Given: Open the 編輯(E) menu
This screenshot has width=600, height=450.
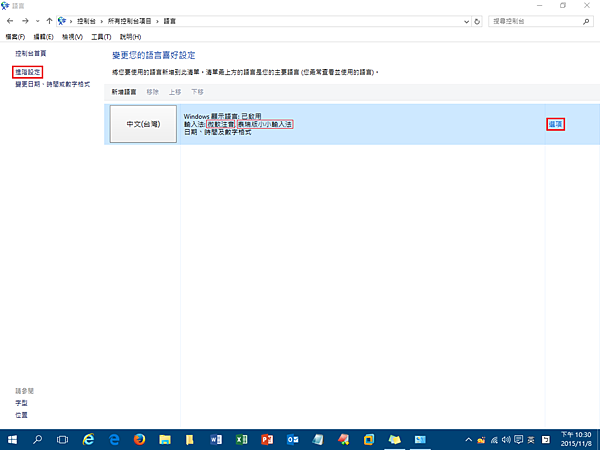Looking at the screenshot, I should coord(44,37).
